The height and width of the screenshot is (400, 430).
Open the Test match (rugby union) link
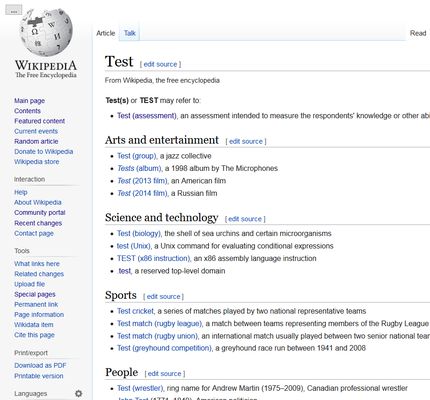click(x=158, y=336)
